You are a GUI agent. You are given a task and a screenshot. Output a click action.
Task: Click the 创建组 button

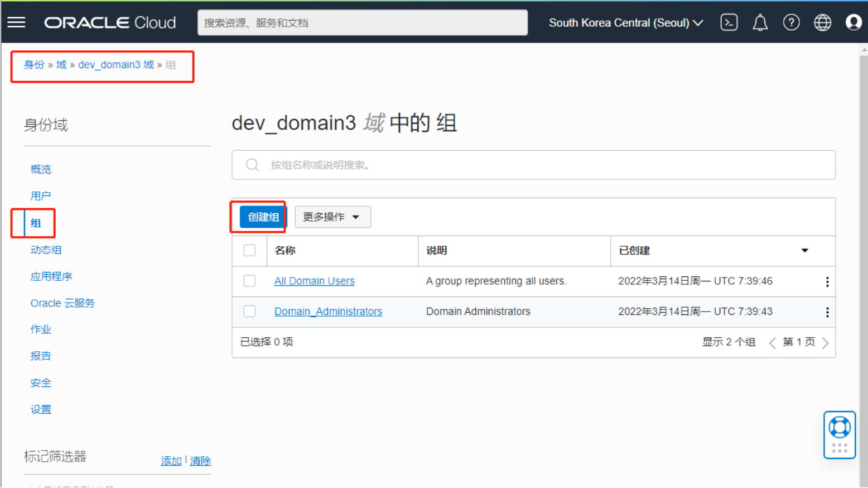point(263,217)
